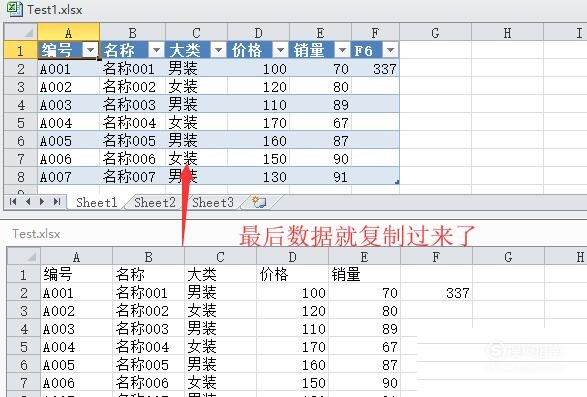Click cell 名称006 in Test1.xlsx
587x397 pixels.
[x=133, y=158]
